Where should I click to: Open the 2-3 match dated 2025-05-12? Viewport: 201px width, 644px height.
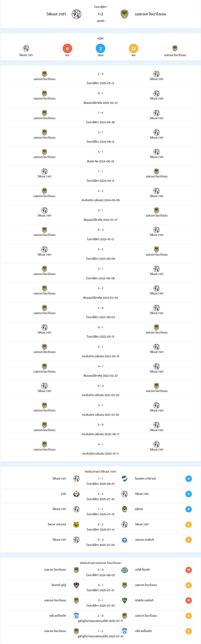click(100, 78)
